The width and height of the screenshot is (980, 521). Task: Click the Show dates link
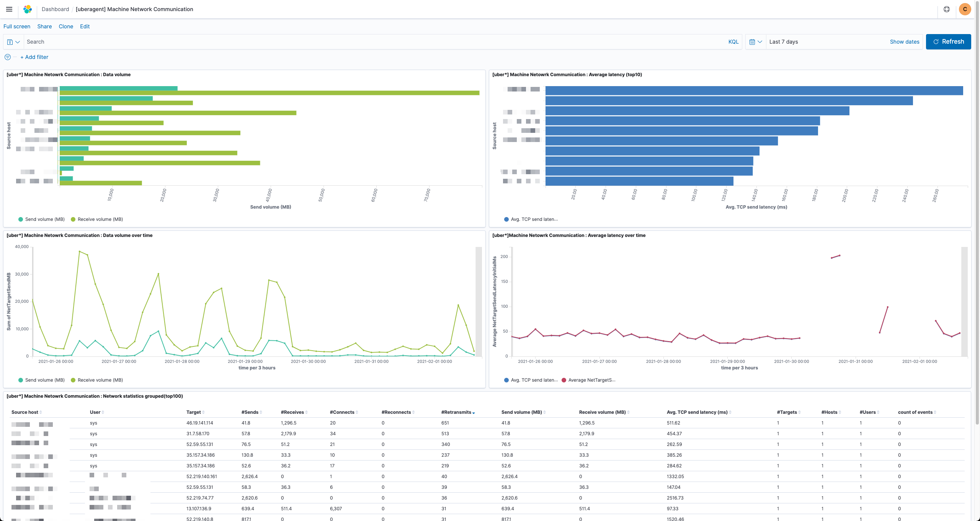(x=904, y=42)
